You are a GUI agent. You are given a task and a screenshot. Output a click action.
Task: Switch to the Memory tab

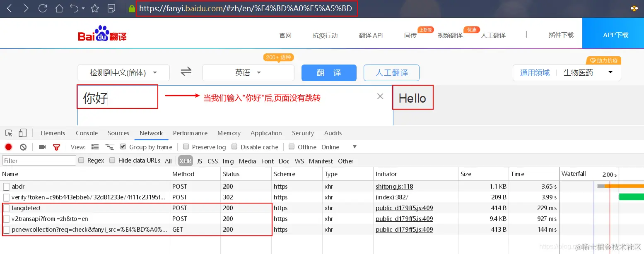click(x=229, y=133)
